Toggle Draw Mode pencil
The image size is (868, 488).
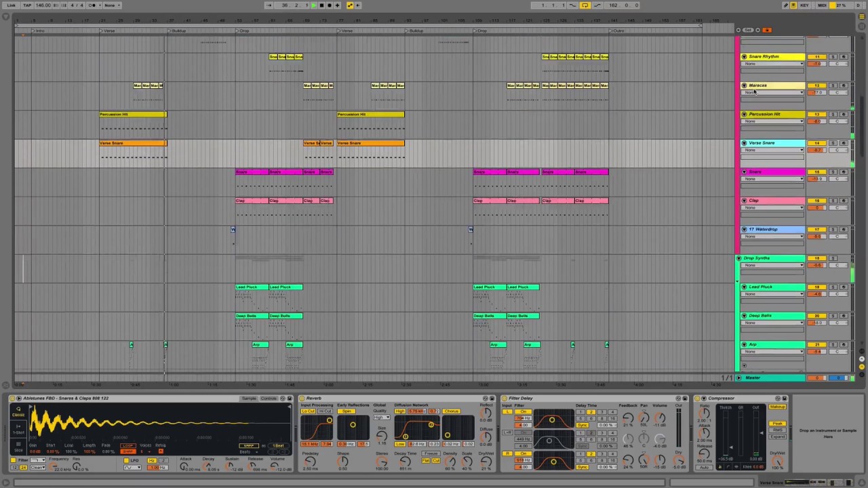[x=785, y=5]
